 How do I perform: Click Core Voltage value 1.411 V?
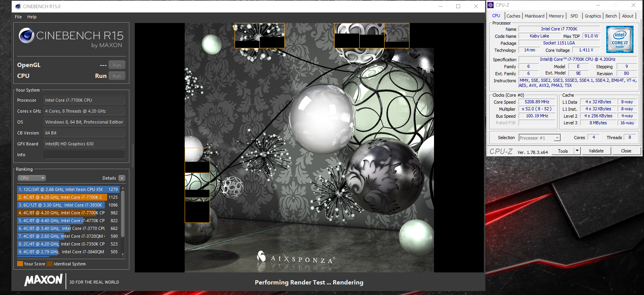[x=586, y=50]
